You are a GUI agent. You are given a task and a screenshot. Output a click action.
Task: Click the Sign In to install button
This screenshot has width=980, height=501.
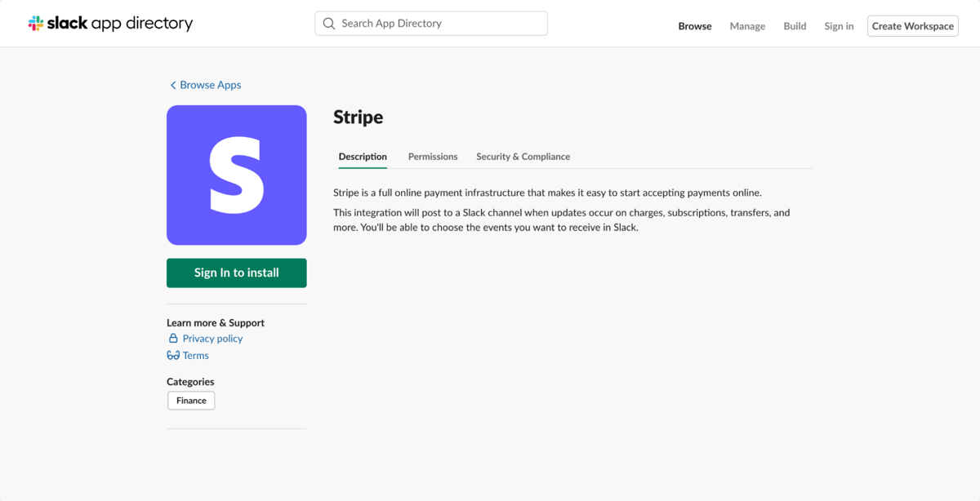[237, 273]
